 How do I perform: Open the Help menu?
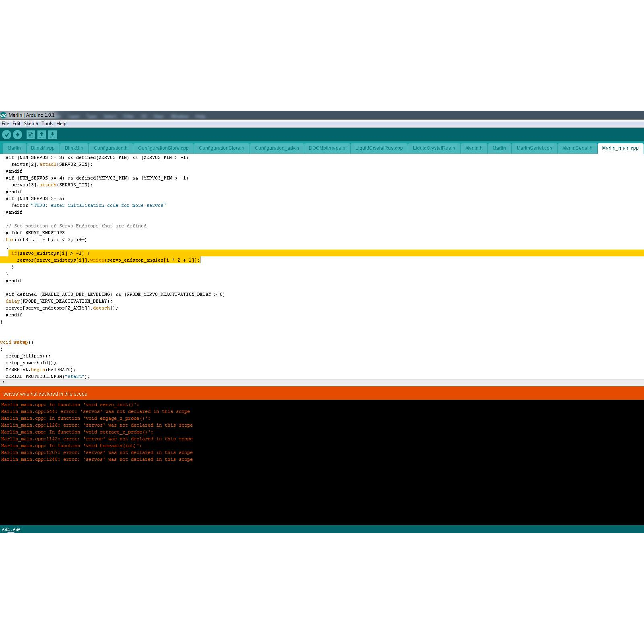(61, 124)
